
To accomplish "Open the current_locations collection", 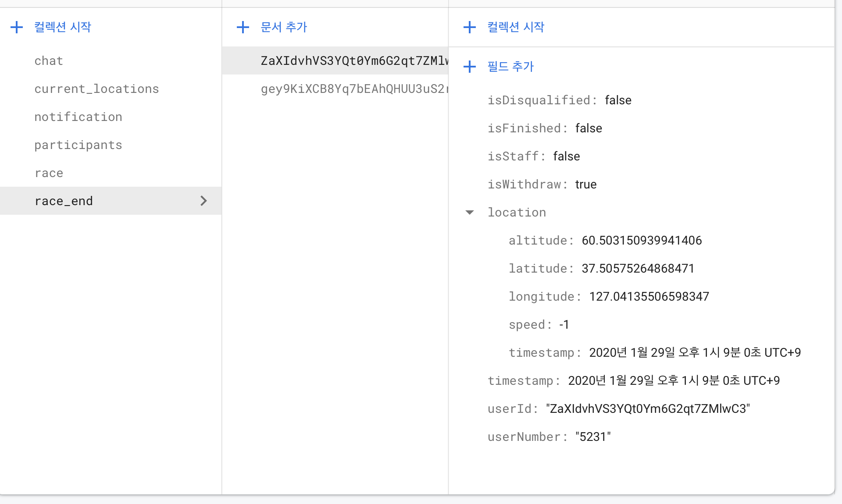I will (96, 89).
